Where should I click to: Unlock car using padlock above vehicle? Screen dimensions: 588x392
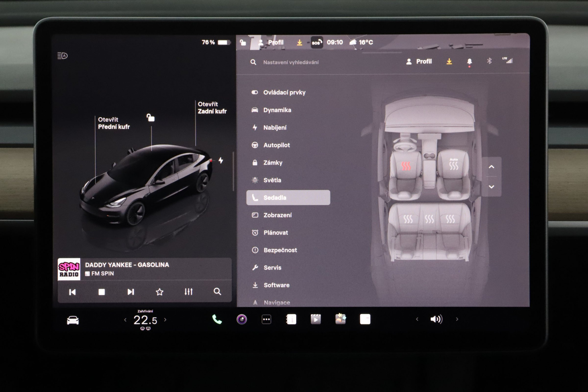pos(151,118)
